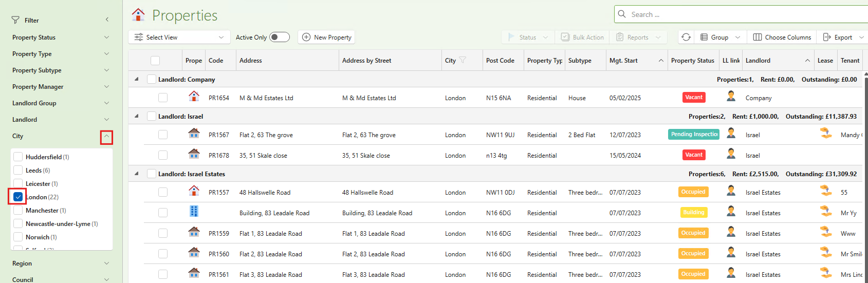
Task: Click the landlord person icon in PR1678 row
Action: (x=731, y=154)
